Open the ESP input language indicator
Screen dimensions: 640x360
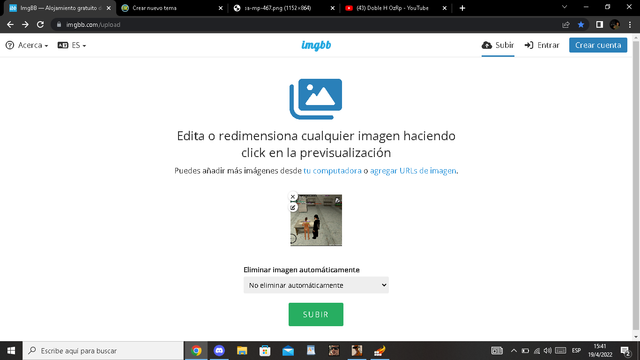click(x=576, y=351)
